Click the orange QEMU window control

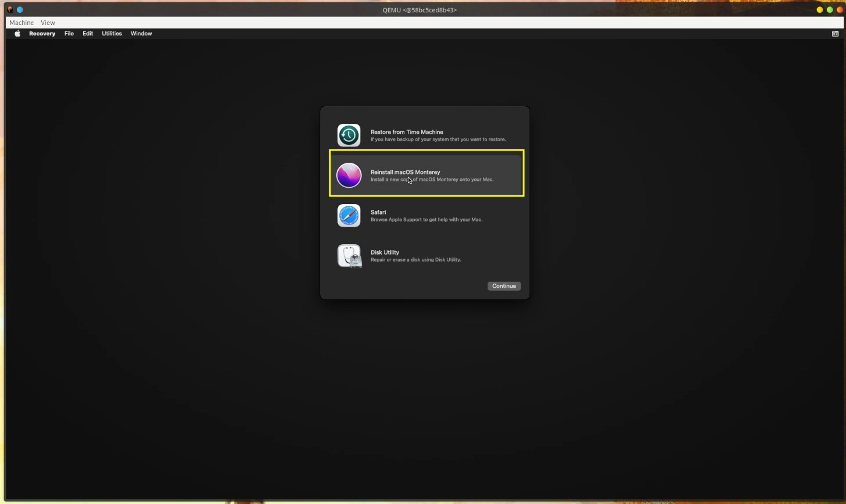840,10
